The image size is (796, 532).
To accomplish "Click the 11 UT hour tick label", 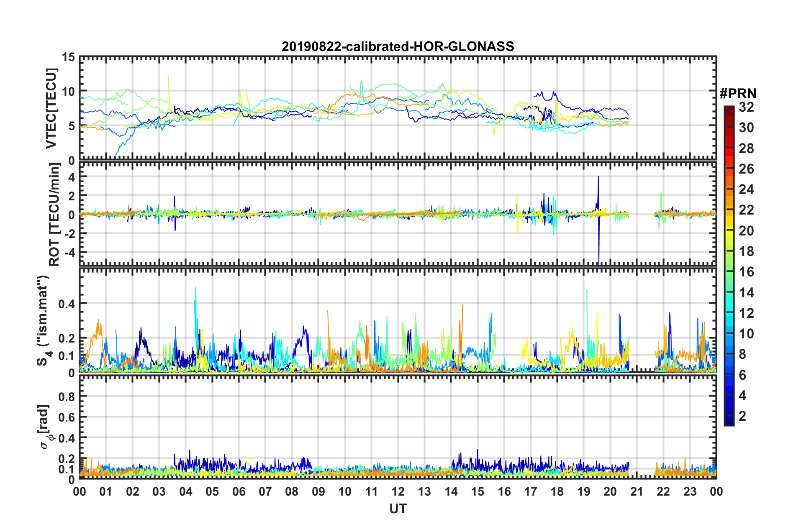I will (x=372, y=491).
